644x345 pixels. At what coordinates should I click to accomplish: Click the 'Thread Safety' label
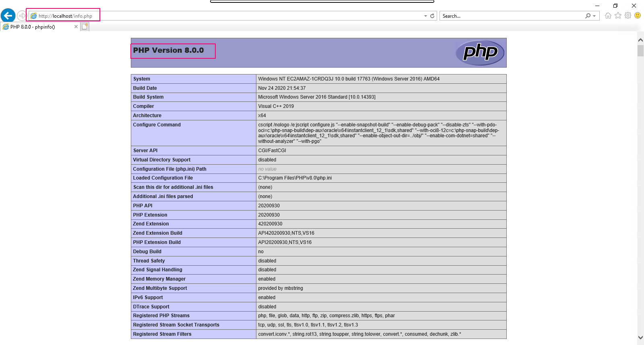(149, 261)
